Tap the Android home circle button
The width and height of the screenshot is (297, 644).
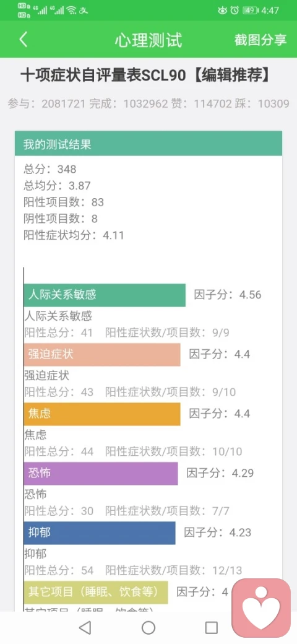(x=148, y=627)
